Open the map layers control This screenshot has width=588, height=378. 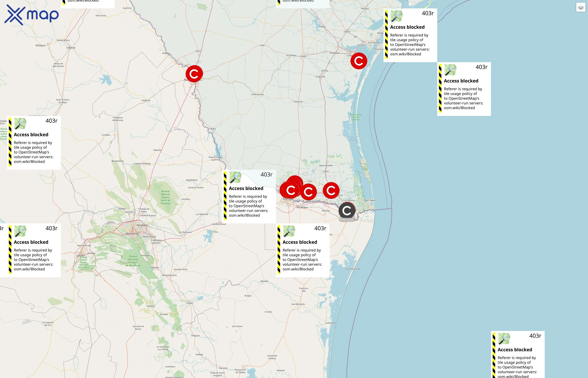(580, 7)
